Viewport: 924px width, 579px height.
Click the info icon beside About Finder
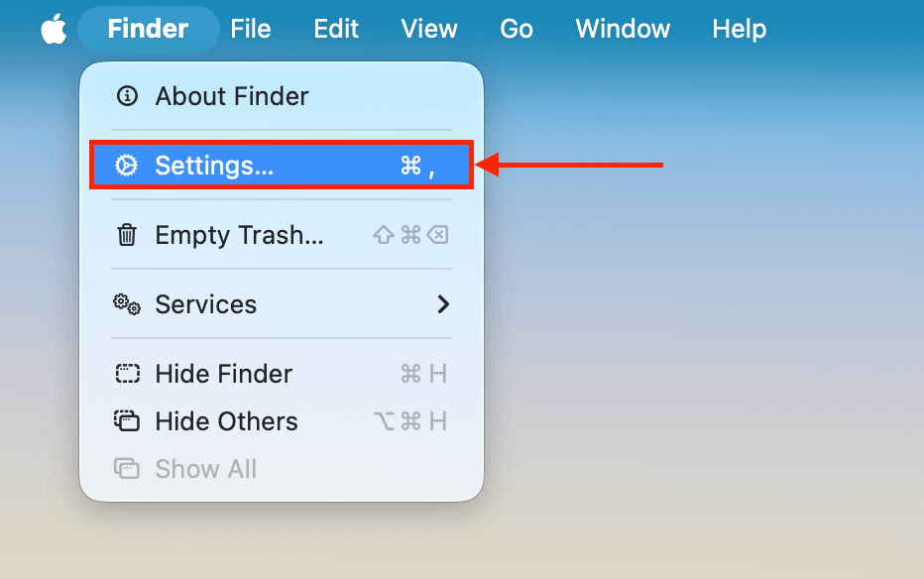127,96
